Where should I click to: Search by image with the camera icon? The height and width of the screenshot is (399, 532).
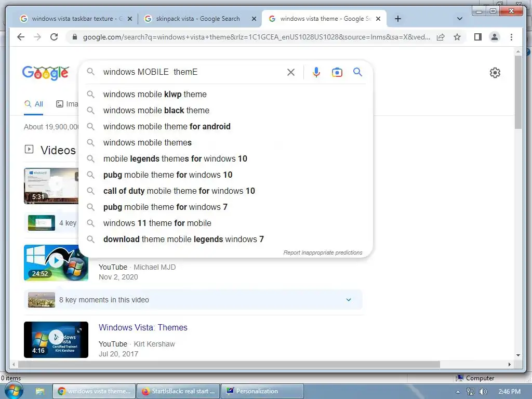click(337, 72)
